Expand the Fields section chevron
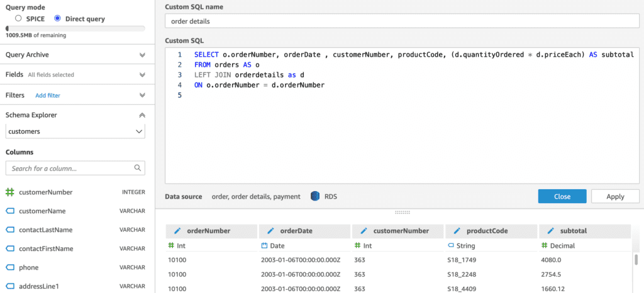This screenshot has width=644, height=293. coord(142,75)
